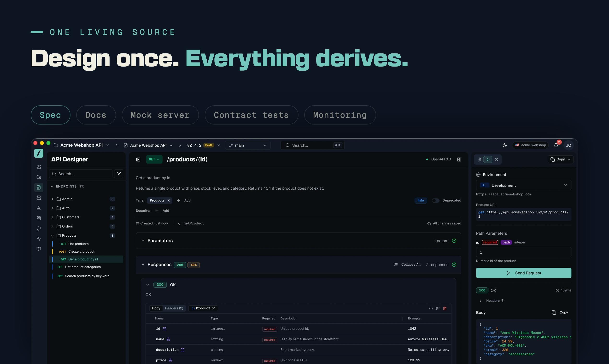Switch to the Mock server tab

point(160,115)
